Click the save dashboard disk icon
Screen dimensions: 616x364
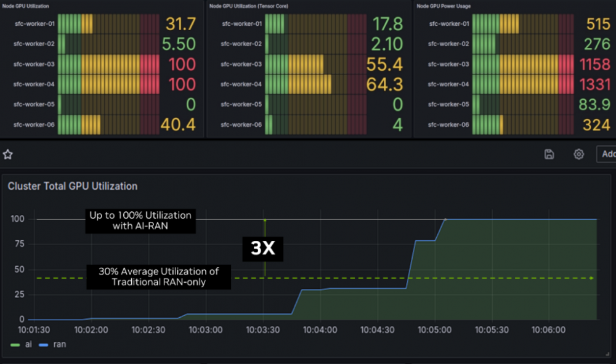(549, 154)
